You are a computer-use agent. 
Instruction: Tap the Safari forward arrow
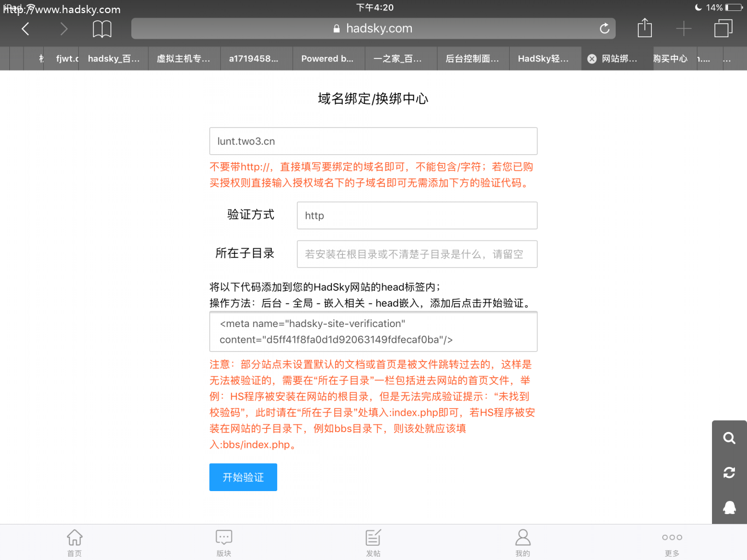point(64,28)
